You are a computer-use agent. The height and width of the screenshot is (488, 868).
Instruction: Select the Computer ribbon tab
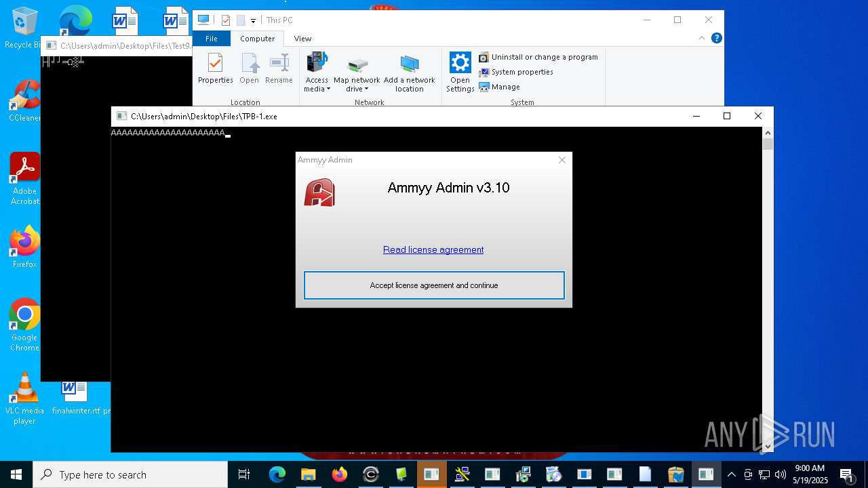tap(258, 39)
